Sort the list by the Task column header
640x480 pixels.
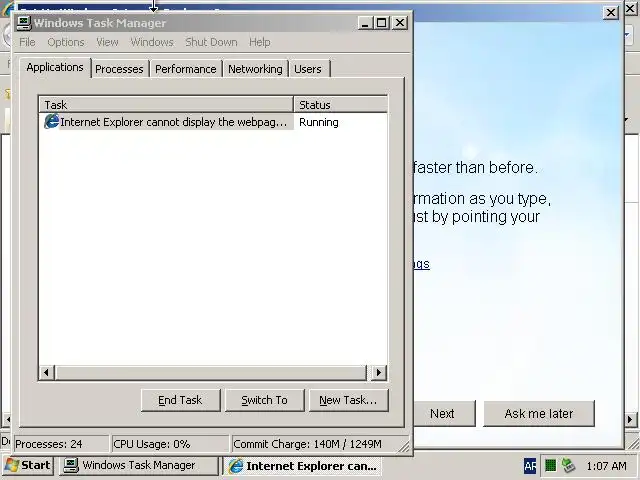click(166, 105)
